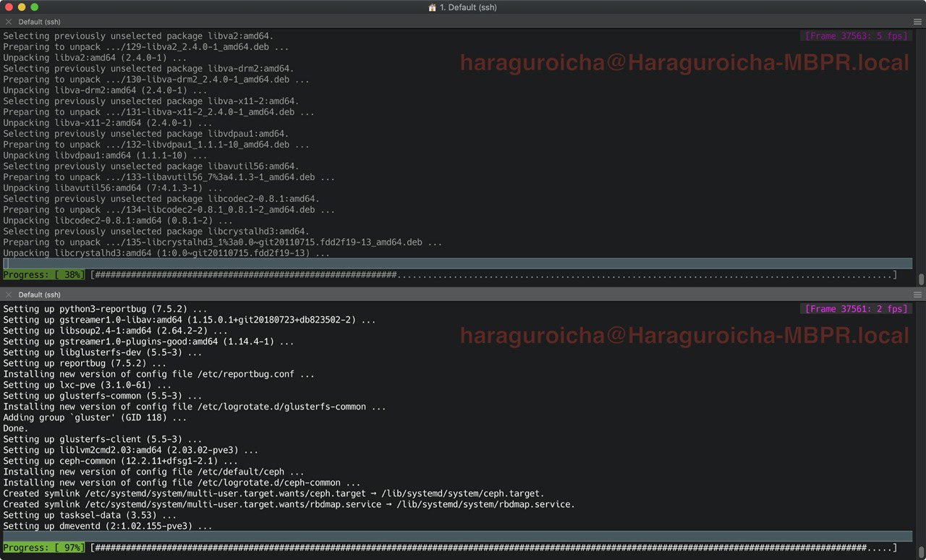Click the Done. line in bottom pane
Image resolution: width=926 pixels, height=560 pixels.
(16, 428)
